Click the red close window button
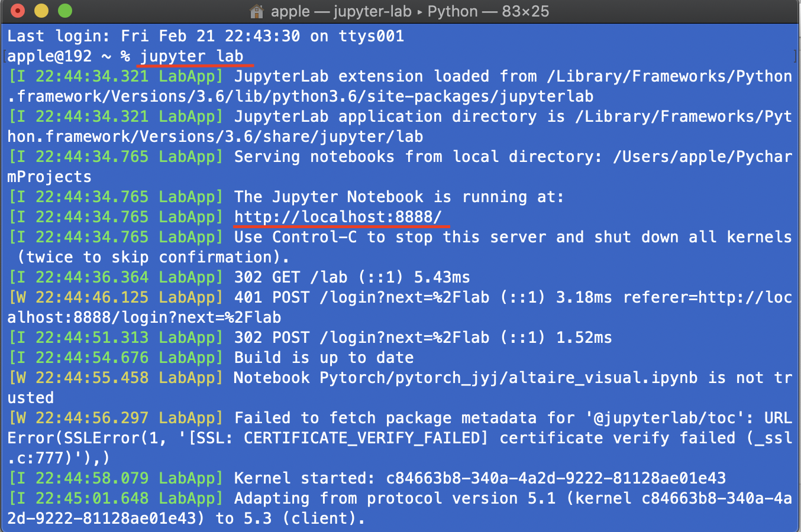This screenshot has height=532, width=801. click(x=18, y=11)
